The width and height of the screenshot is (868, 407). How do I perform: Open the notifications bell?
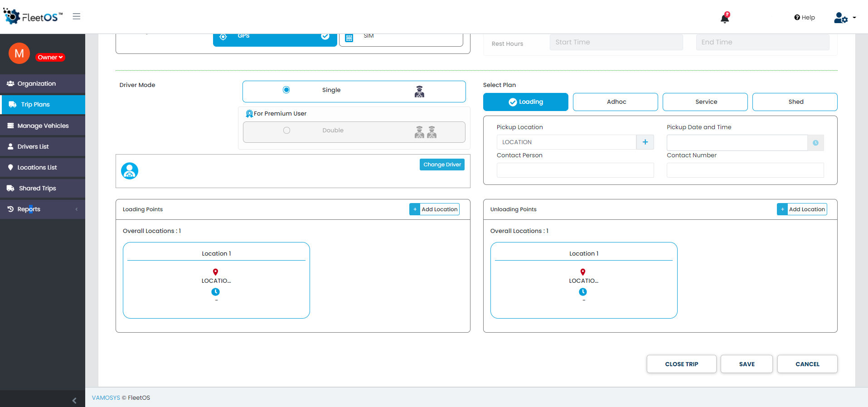point(725,18)
